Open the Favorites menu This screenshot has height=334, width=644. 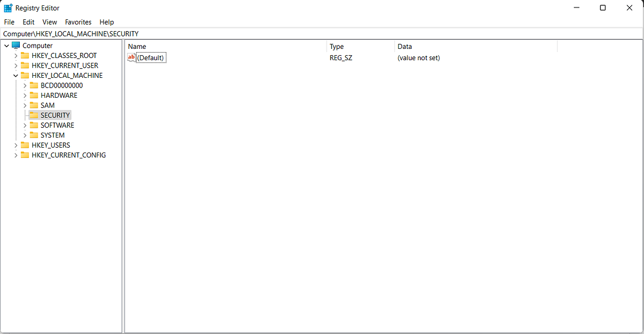click(x=78, y=22)
